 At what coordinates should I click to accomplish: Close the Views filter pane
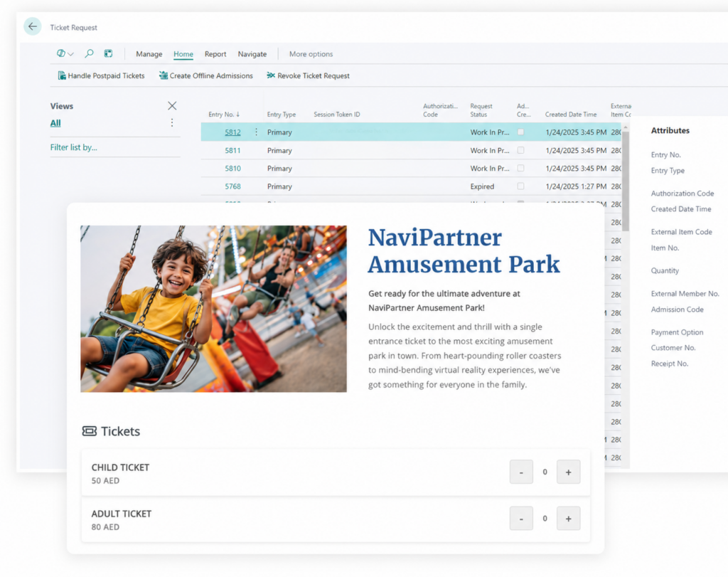pos(172,106)
